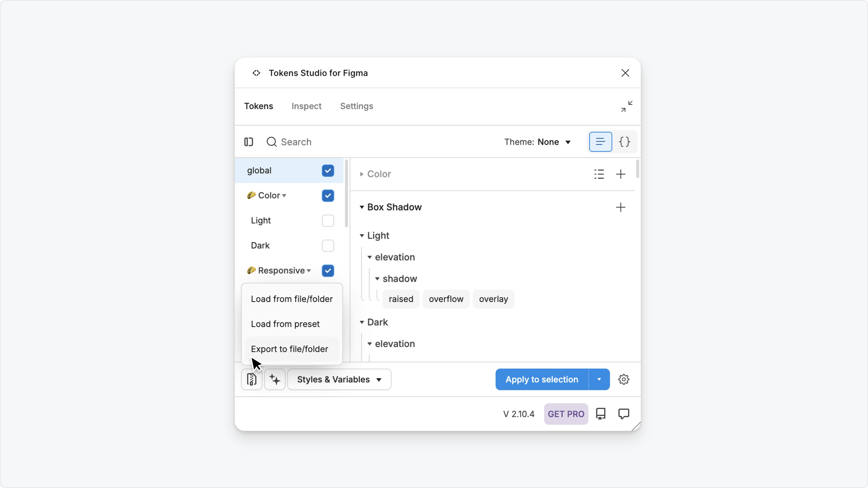Open Styles & Variables dropdown
The width and height of the screenshot is (868, 488).
339,380
